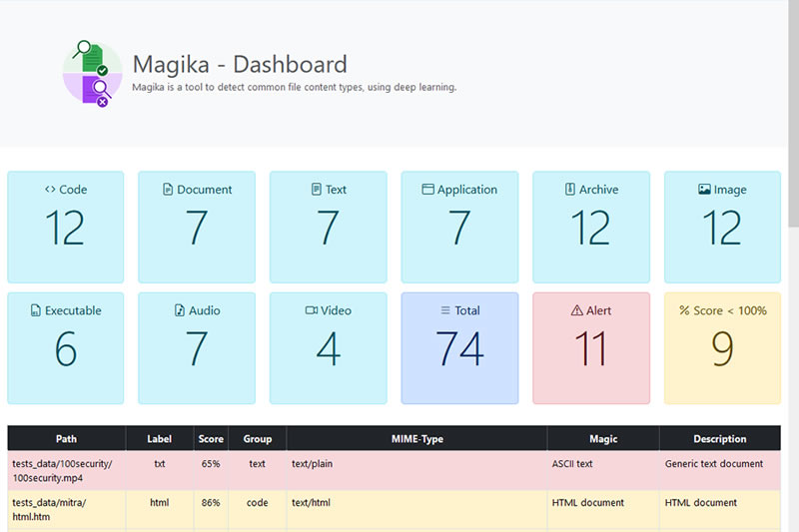Click the tests_data/100security/100security.mp4 path cell
This screenshot has width=799, height=532.
(66, 471)
